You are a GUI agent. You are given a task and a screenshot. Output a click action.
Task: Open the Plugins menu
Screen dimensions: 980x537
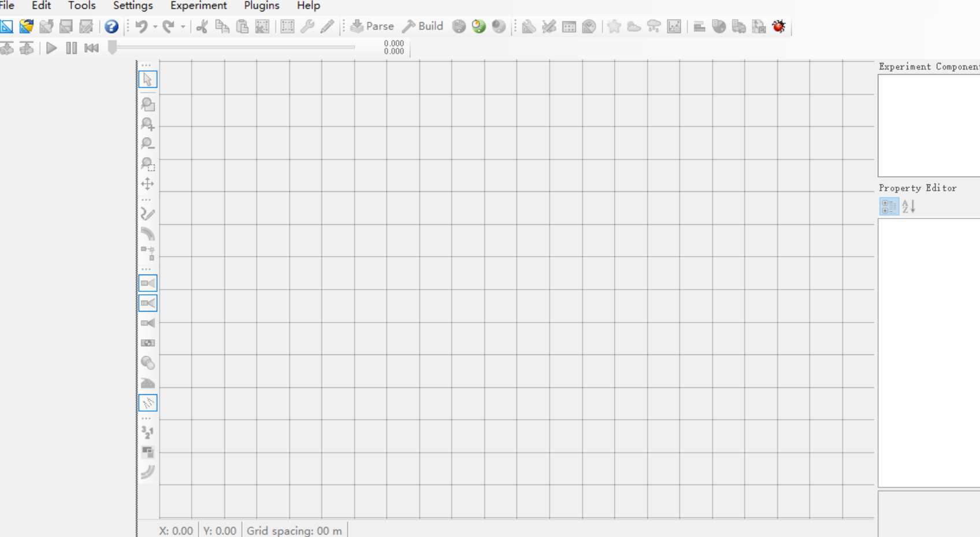261,6
